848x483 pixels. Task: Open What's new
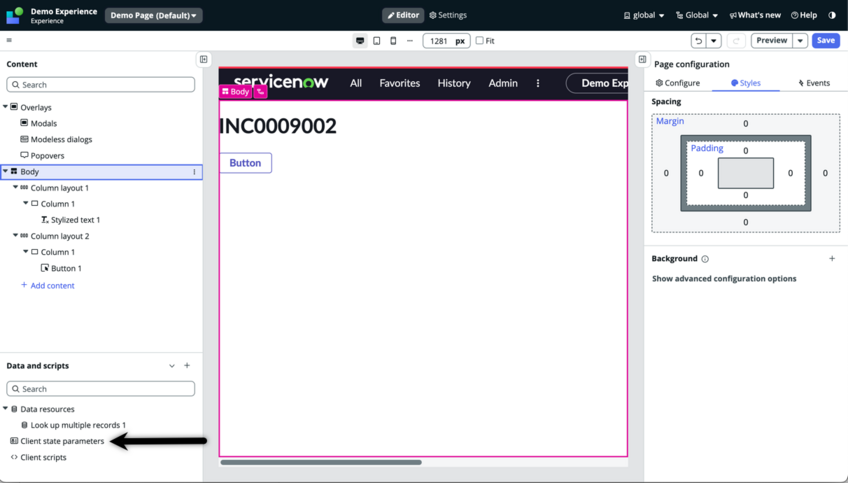pos(755,15)
